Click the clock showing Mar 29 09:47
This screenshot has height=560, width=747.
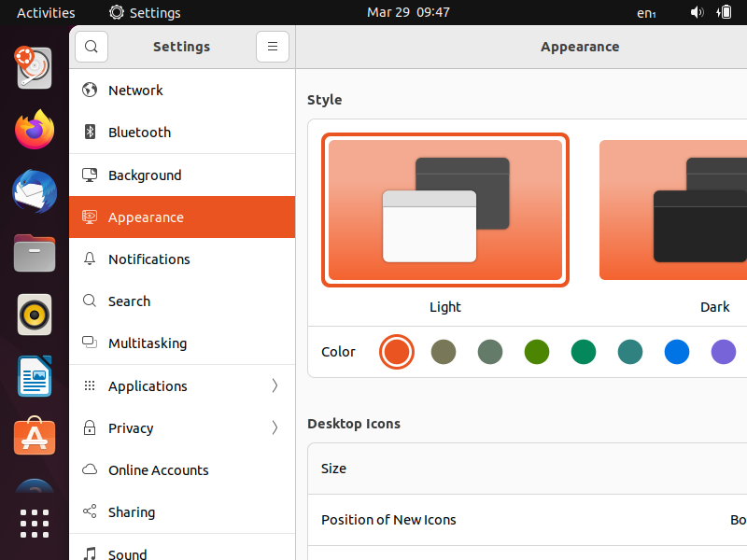(408, 12)
